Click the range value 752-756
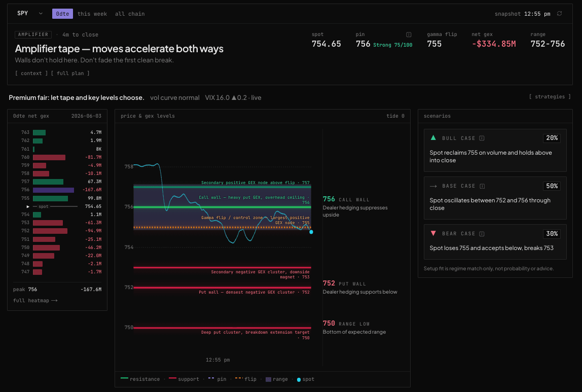The width and height of the screenshot is (582, 392). pos(548,44)
